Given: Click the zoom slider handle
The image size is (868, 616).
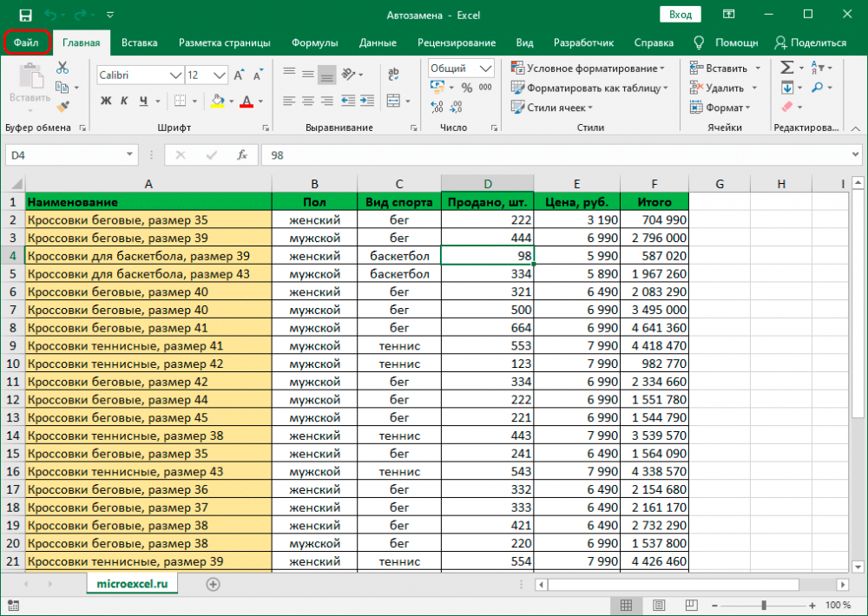Looking at the screenshot, I should pyautogui.click(x=764, y=605).
